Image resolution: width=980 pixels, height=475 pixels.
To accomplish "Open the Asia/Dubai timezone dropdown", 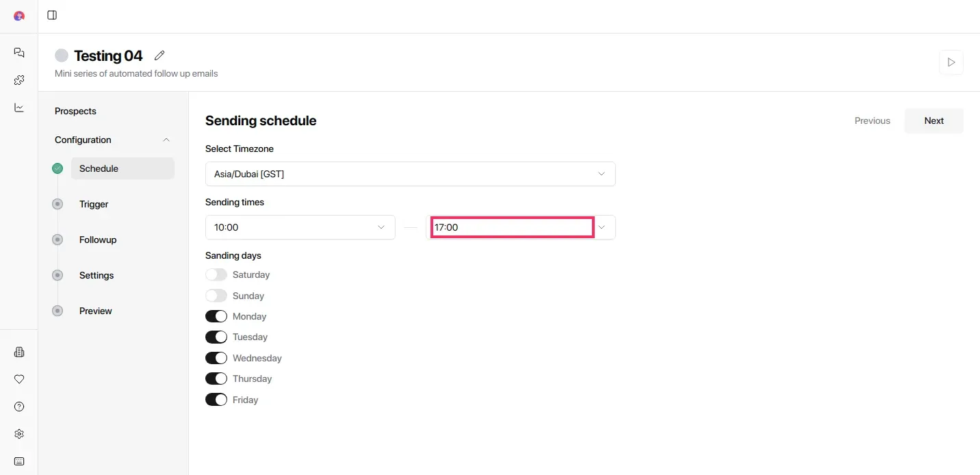I will point(410,174).
